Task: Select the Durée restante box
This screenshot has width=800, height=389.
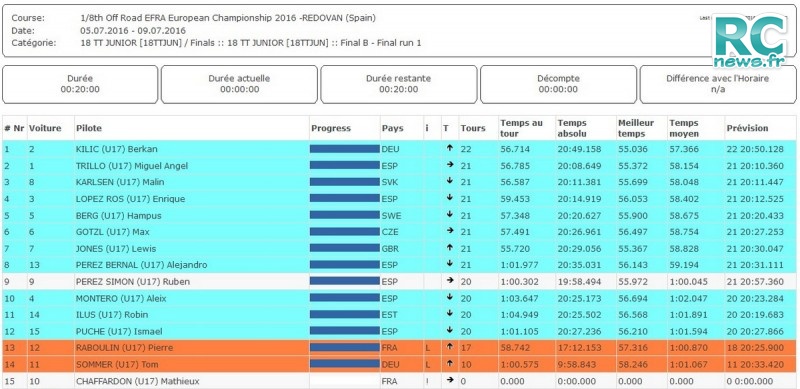Action: [x=398, y=84]
